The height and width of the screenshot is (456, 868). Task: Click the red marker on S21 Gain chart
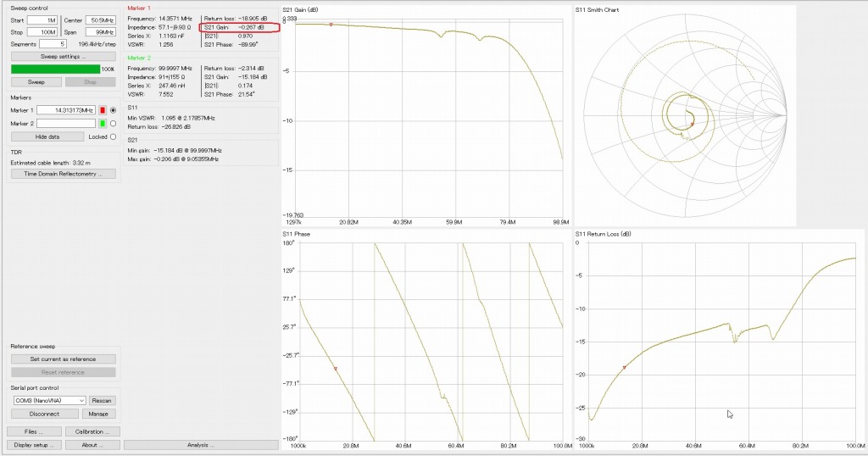(331, 25)
